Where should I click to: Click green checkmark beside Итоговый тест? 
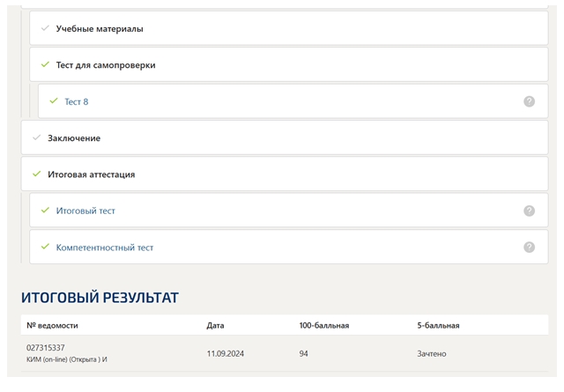coord(45,210)
